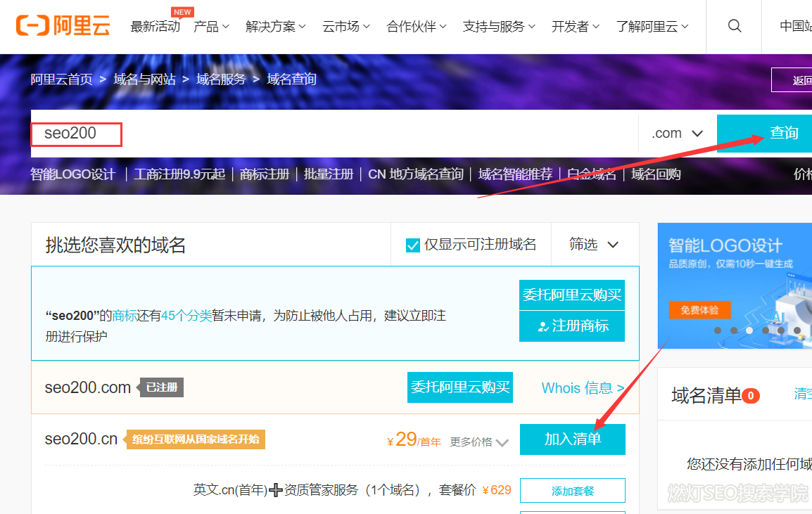
Task: Select the first banner carousel dot
Action: click(718, 330)
